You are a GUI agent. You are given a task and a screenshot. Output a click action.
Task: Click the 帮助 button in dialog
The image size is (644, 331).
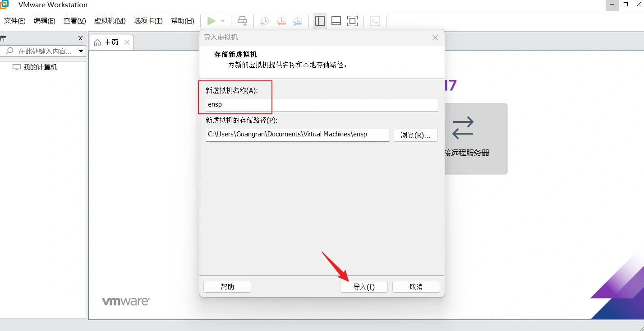click(227, 287)
